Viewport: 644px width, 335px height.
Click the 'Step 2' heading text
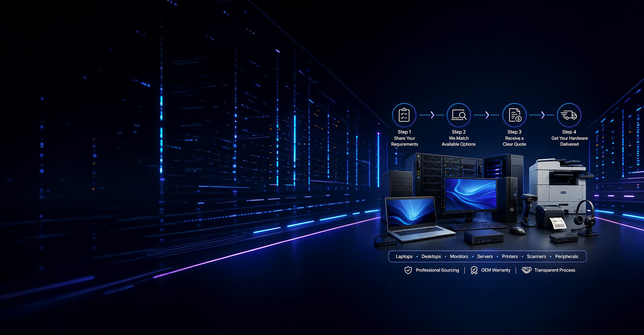click(x=459, y=132)
